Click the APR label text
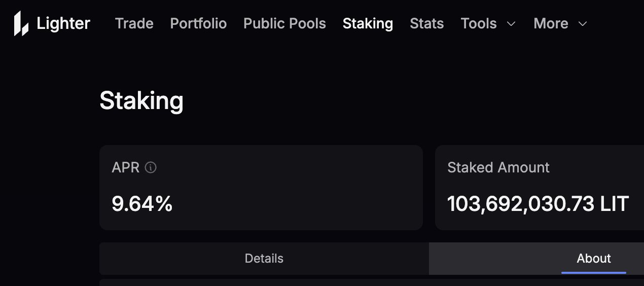 (x=125, y=167)
